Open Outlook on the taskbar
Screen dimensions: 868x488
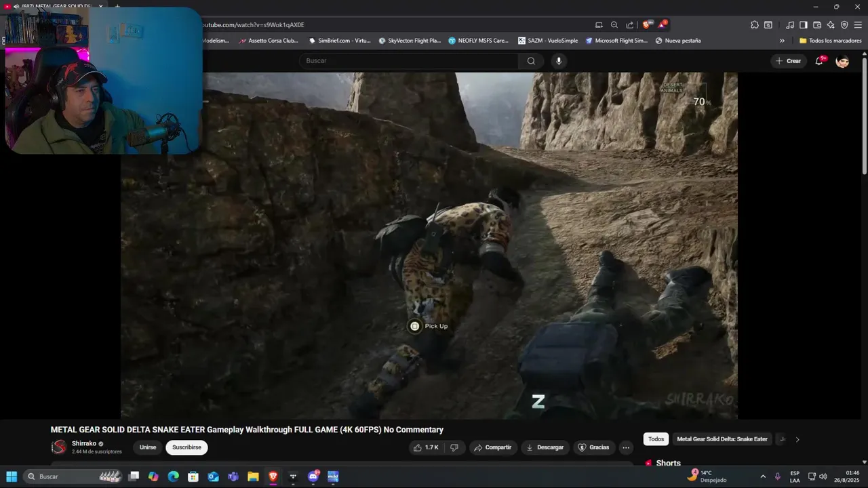coord(213,476)
